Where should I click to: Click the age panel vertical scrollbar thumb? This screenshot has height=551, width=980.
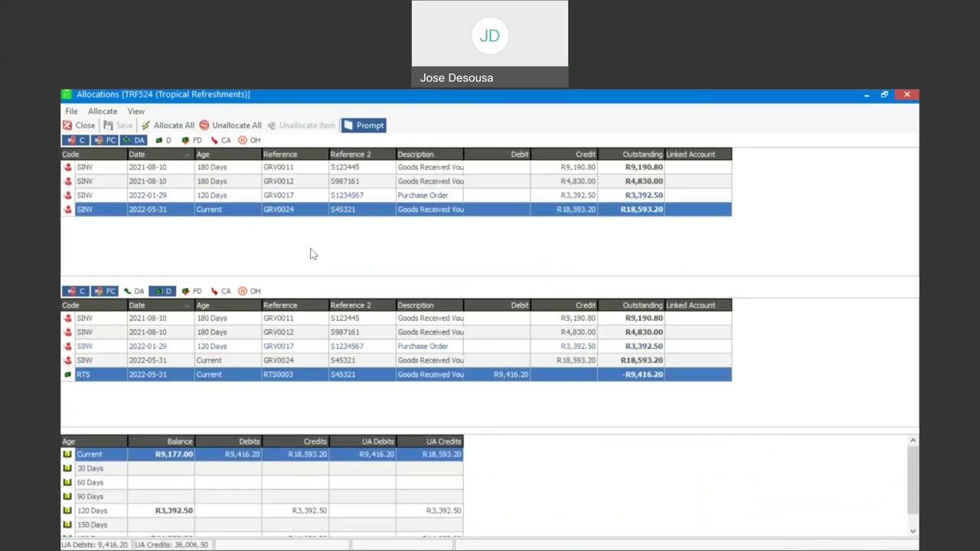click(x=913, y=479)
